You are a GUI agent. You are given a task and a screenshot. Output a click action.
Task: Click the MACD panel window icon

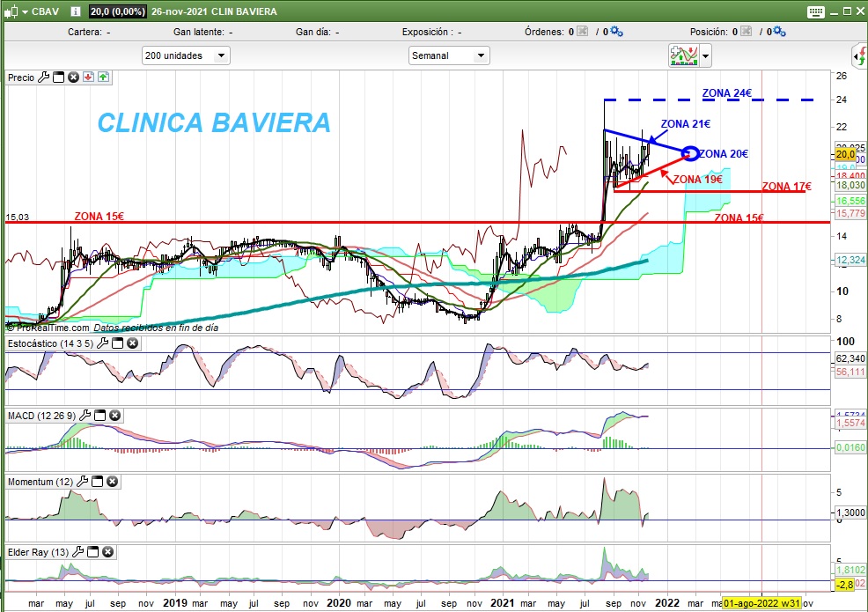99,416
